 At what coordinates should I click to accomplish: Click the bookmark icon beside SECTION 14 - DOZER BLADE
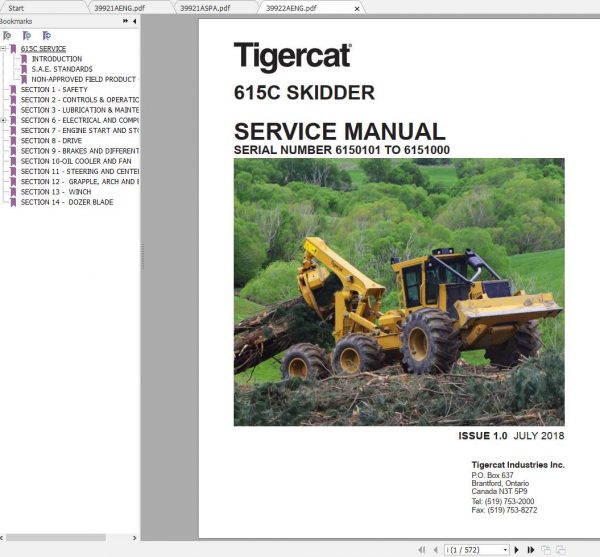click(13, 202)
